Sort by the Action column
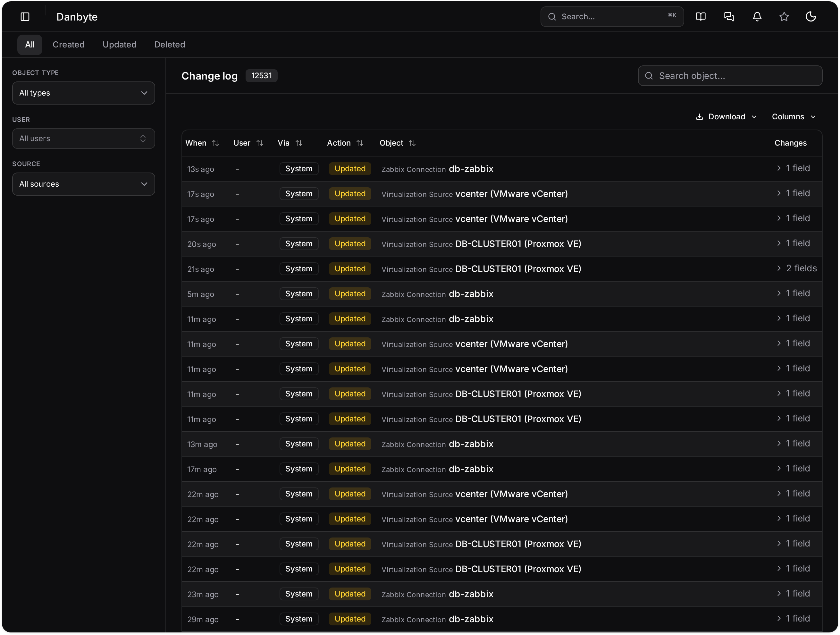This screenshot has height=635, width=840. 345,143
